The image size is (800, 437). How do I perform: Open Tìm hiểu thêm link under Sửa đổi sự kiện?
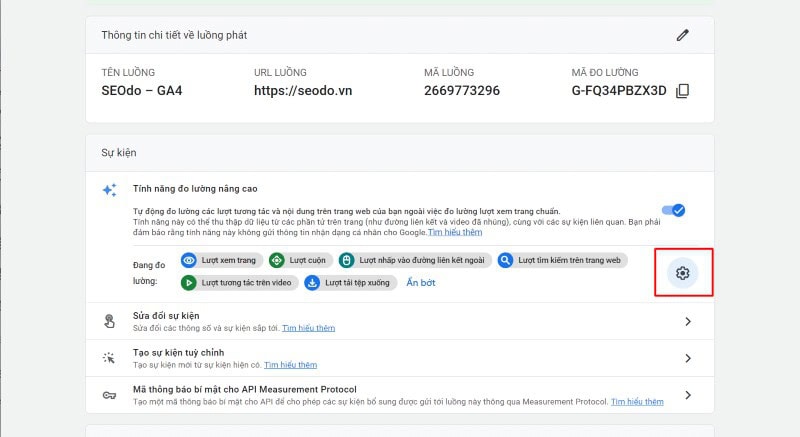pyautogui.click(x=309, y=328)
